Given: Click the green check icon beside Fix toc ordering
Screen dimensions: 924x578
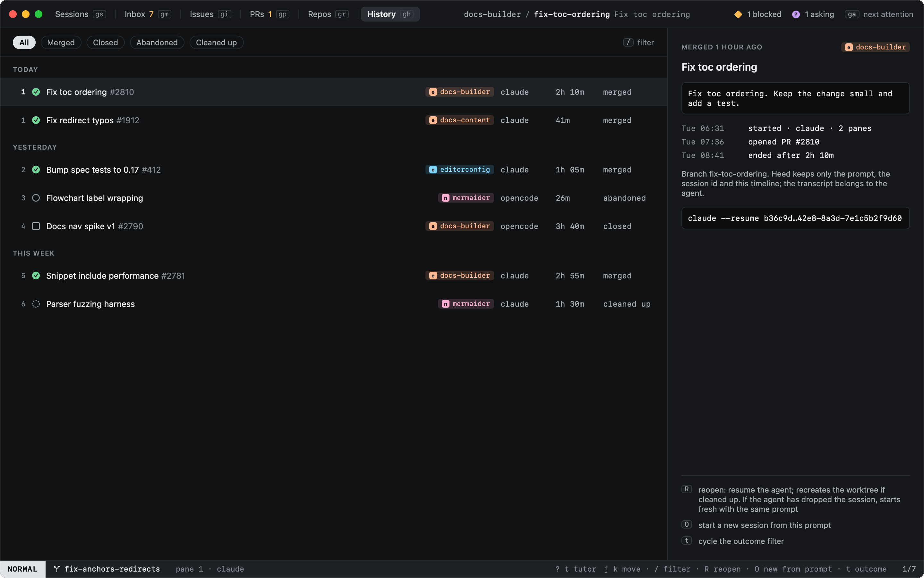Looking at the screenshot, I should coord(36,92).
